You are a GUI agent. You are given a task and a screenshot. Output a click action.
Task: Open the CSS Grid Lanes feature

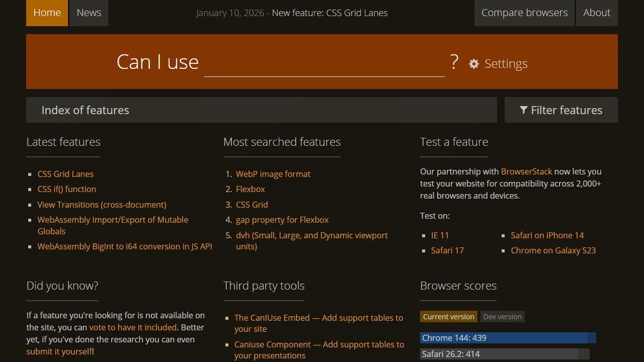pos(65,173)
